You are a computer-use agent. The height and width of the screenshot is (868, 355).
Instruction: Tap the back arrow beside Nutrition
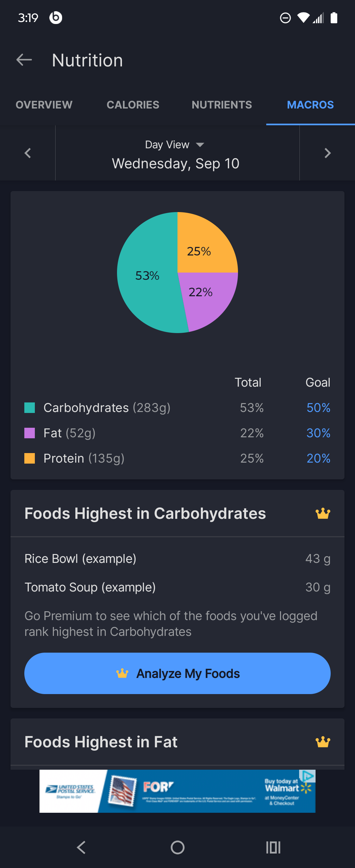click(x=24, y=60)
